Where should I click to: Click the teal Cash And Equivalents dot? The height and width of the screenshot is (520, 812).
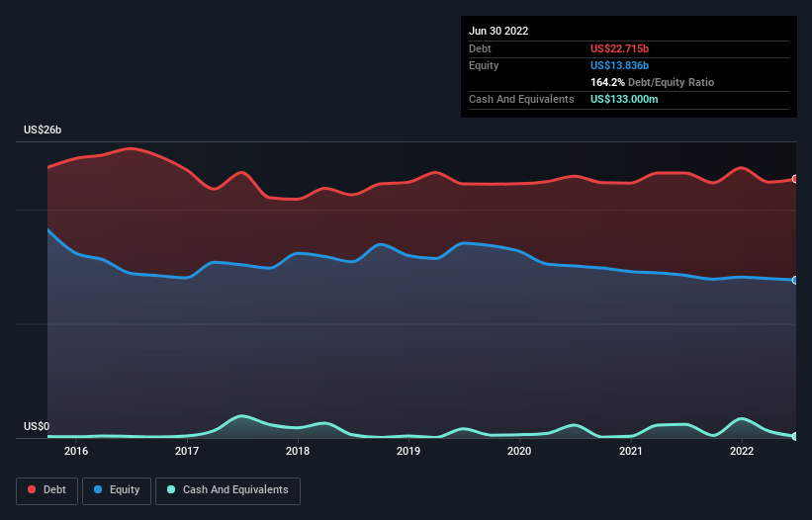coord(171,489)
